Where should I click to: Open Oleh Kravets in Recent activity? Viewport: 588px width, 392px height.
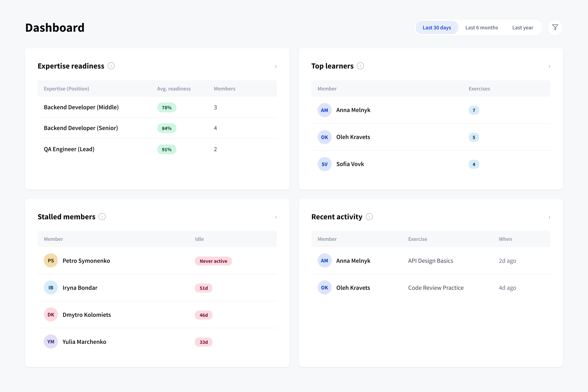pos(353,288)
